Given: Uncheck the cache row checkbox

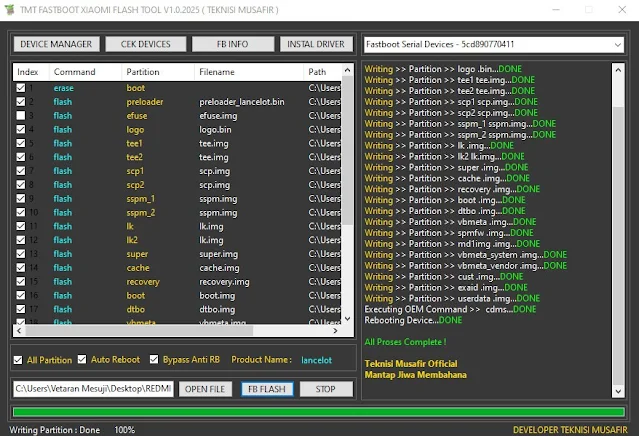Looking at the screenshot, I should [20, 268].
